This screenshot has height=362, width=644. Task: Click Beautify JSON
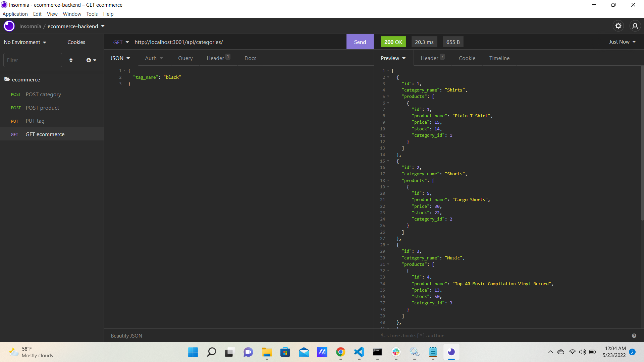pyautogui.click(x=126, y=336)
